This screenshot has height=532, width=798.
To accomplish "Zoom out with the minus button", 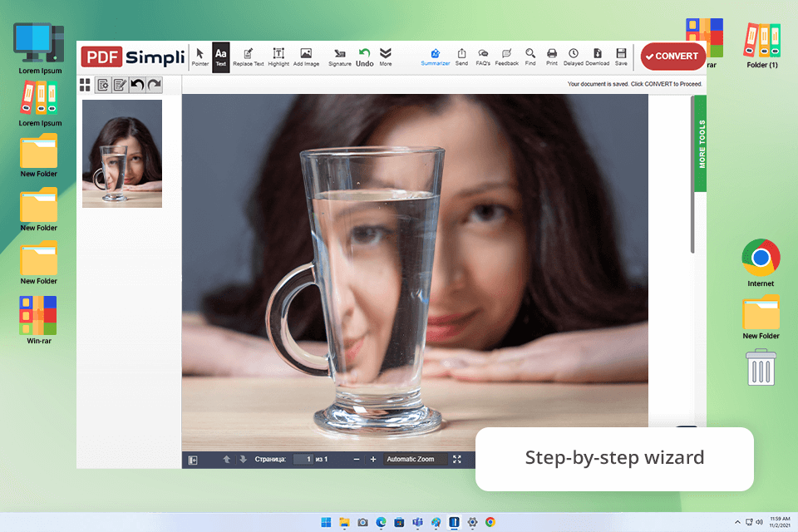I will point(357,459).
